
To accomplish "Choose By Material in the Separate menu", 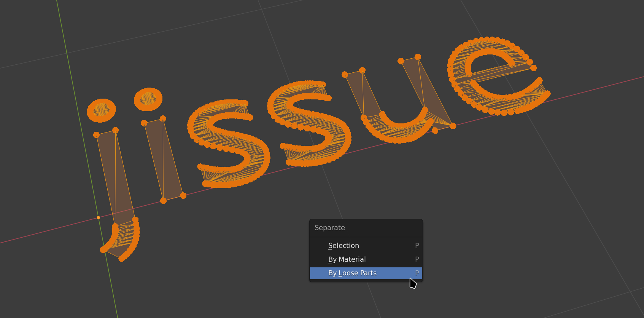I will click(366, 259).
